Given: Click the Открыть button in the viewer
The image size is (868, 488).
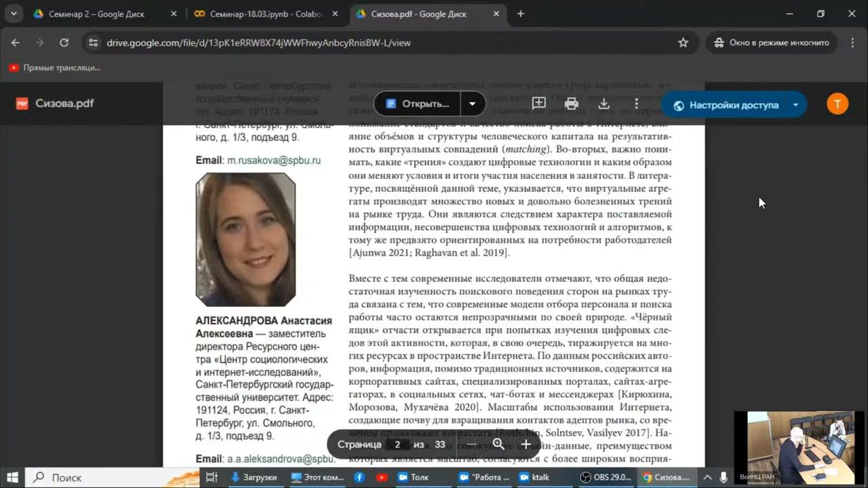Looking at the screenshot, I should click(417, 104).
